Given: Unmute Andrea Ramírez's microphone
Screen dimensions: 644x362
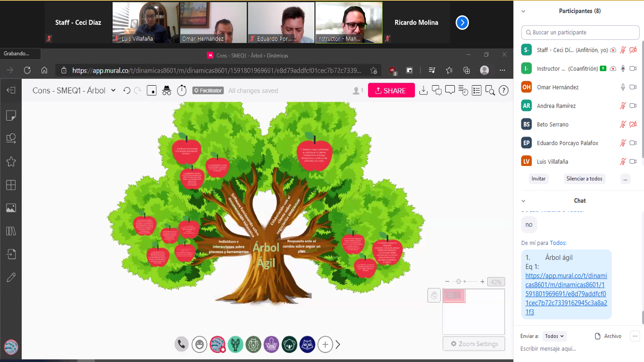Looking at the screenshot, I should point(623,106).
